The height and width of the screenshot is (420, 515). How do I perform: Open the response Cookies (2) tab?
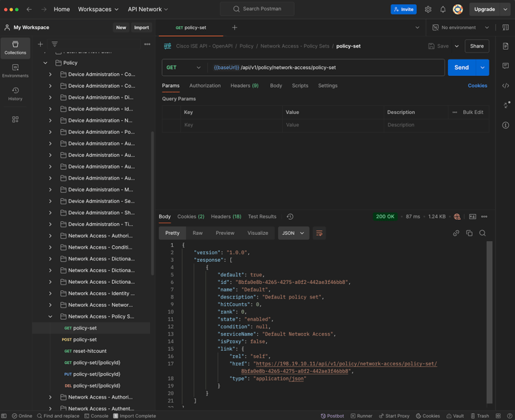pyautogui.click(x=191, y=217)
